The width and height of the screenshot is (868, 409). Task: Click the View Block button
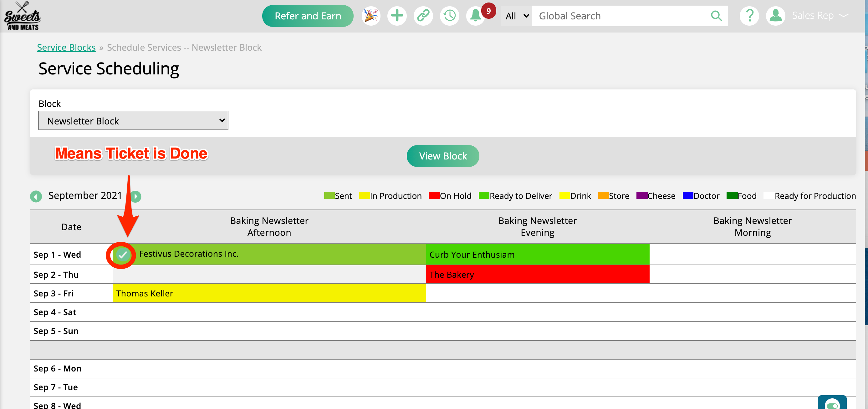(443, 155)
